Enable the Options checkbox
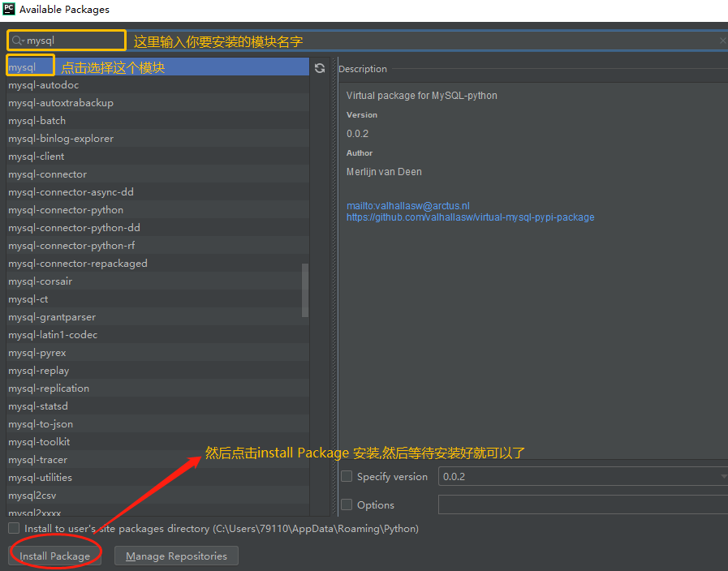 pos(347,504)
